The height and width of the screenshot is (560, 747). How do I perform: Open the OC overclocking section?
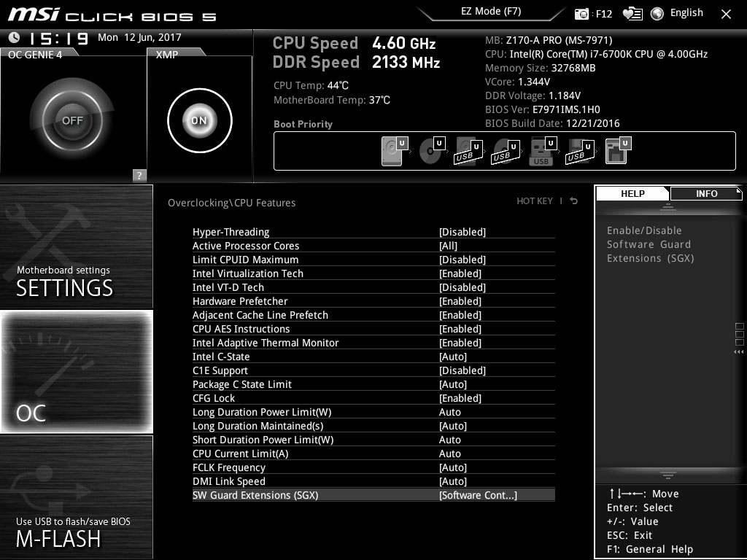pyautogui.click(x=77, y=372)
